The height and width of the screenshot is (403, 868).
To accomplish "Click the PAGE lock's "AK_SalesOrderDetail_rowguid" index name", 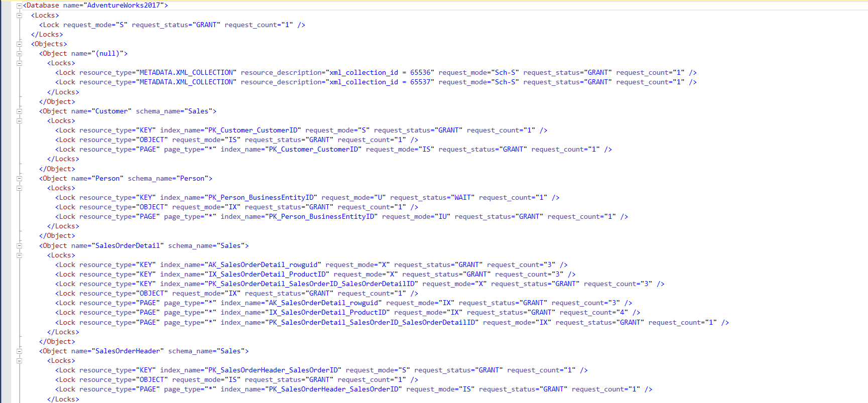I will pyautogui.click(x=323, y=303).
